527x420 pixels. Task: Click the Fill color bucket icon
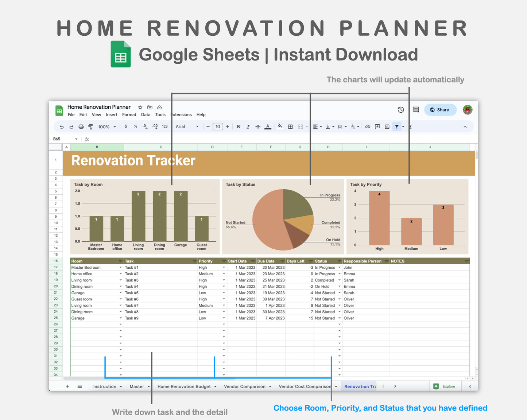pyautogui.click(x=280, y=127)
